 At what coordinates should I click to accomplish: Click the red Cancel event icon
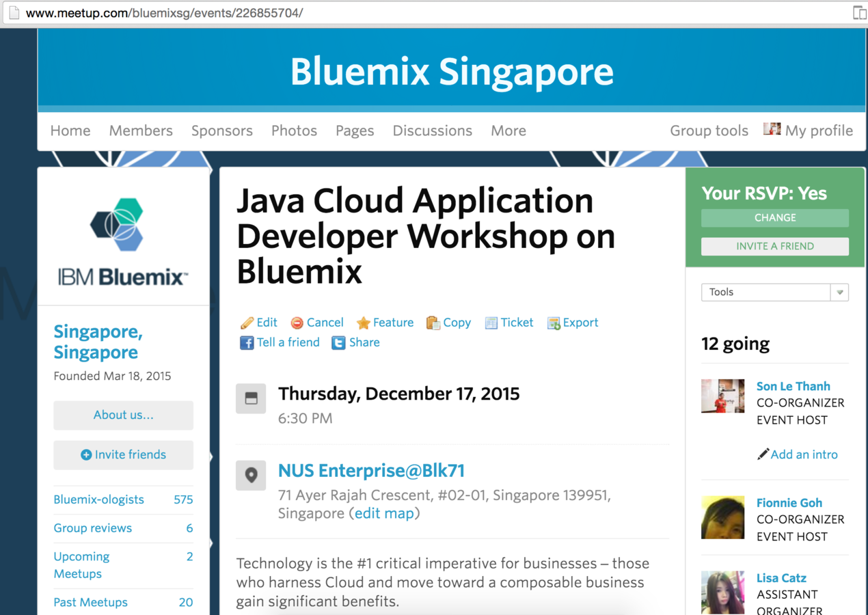[x=297, y=323]
